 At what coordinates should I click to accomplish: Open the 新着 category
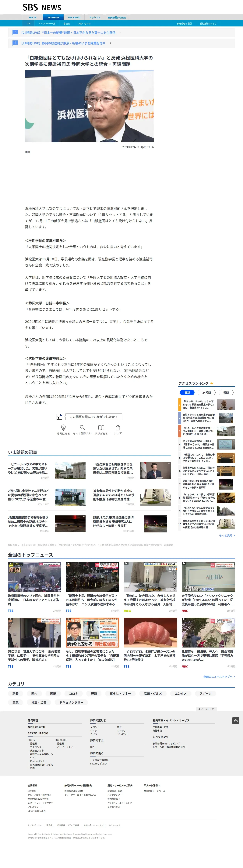[16, 693]
